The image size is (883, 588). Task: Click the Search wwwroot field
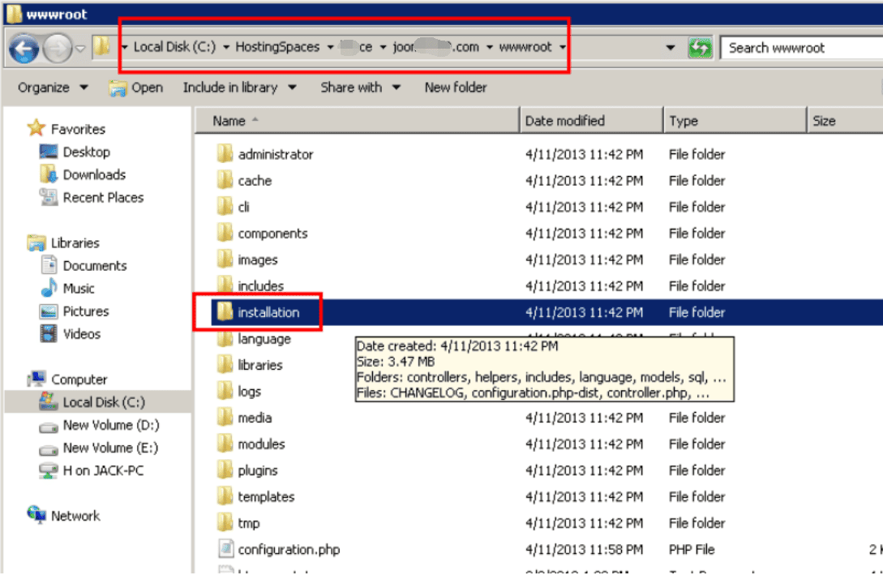click(803, 48)
